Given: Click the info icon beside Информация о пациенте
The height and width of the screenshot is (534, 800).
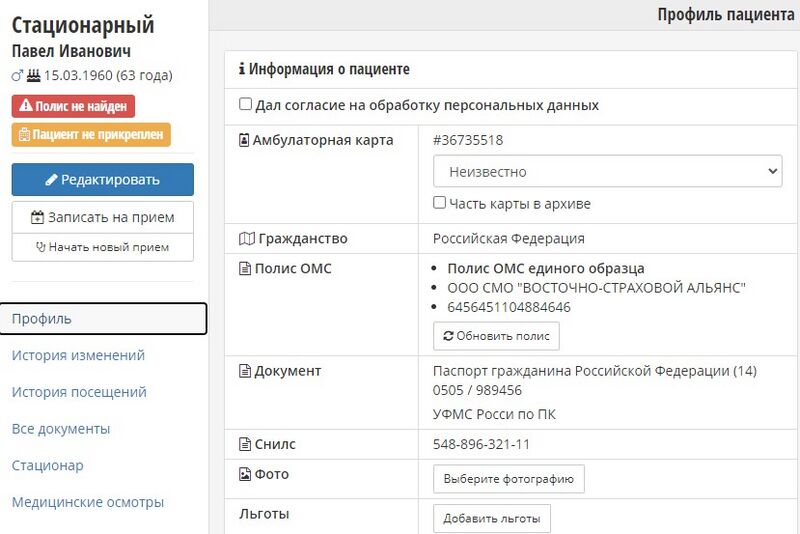Looking at the screenshot, I should 242,68.
